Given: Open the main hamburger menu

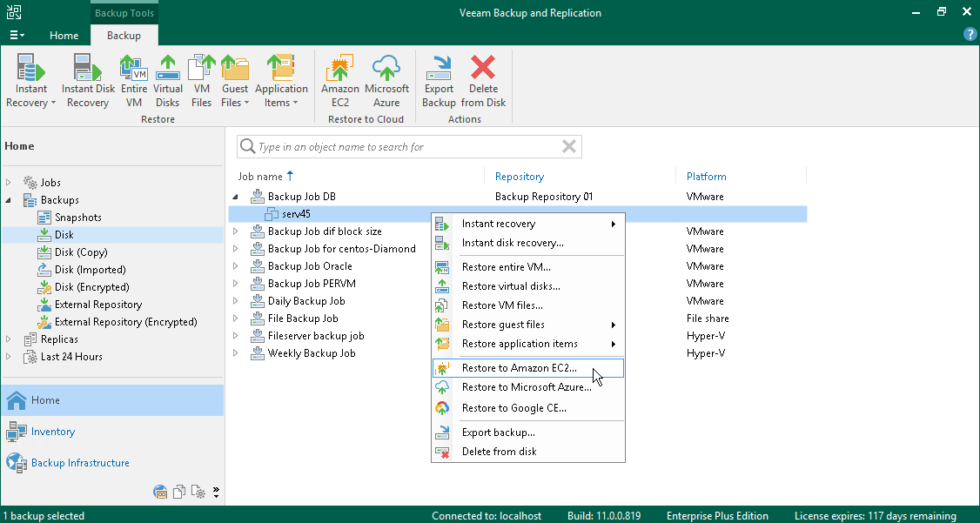Looking at the screenshot, I should [x=17, y=35].
